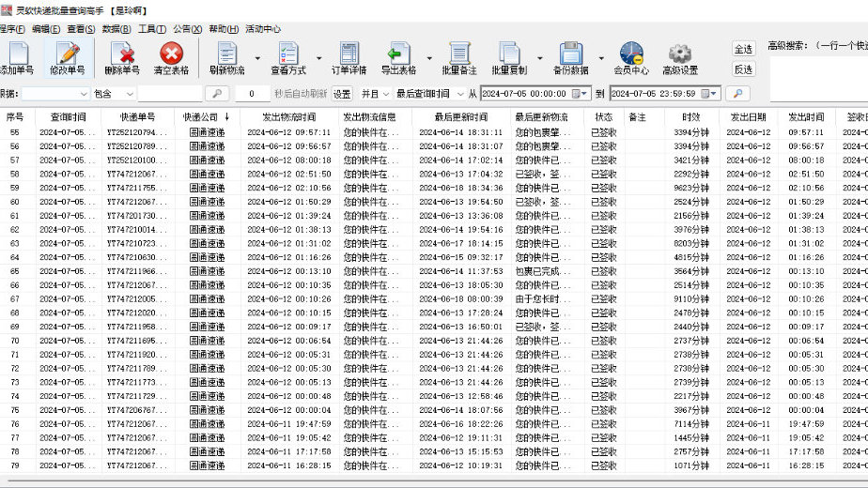Sort by the 快递公司 column header

[207, 117]
